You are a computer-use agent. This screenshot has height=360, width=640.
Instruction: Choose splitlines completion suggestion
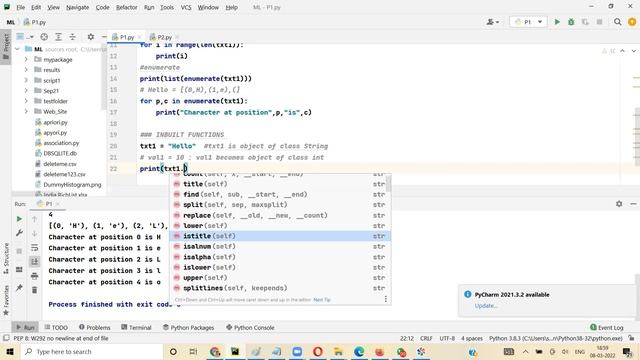point(280,288)
